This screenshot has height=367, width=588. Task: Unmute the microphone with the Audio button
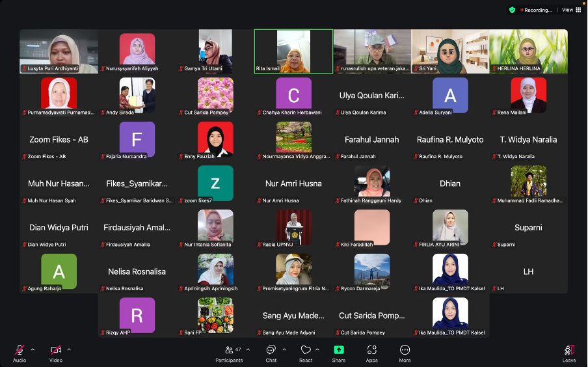(x=20, y=351)
